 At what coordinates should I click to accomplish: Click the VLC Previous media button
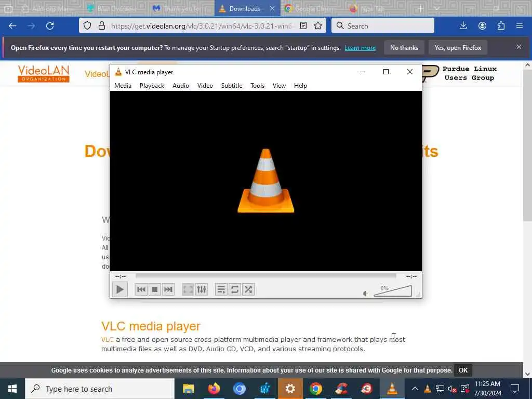coord(141,289)
